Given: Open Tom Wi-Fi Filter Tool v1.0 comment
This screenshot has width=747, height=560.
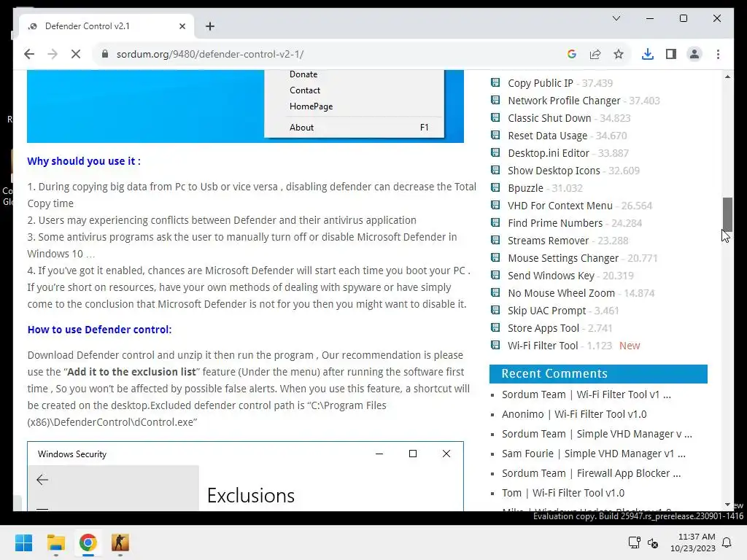Looking at the screenshot, I should click(563, 494).
